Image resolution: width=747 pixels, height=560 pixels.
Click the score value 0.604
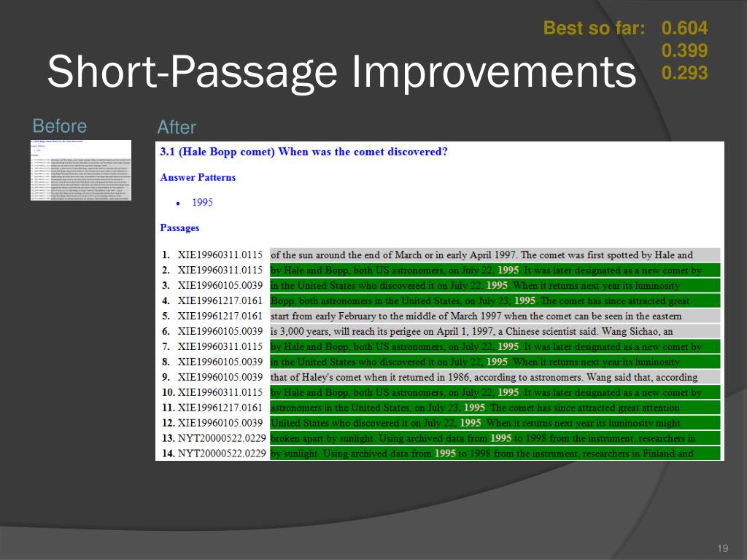pos(684,28)
